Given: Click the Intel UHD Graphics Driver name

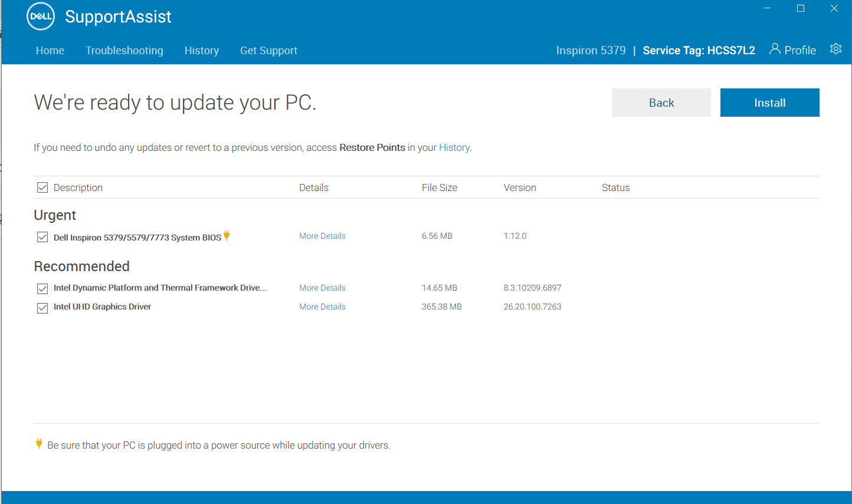Looking at the screenshot, I should pyautogui.click(x=102, y=307).
